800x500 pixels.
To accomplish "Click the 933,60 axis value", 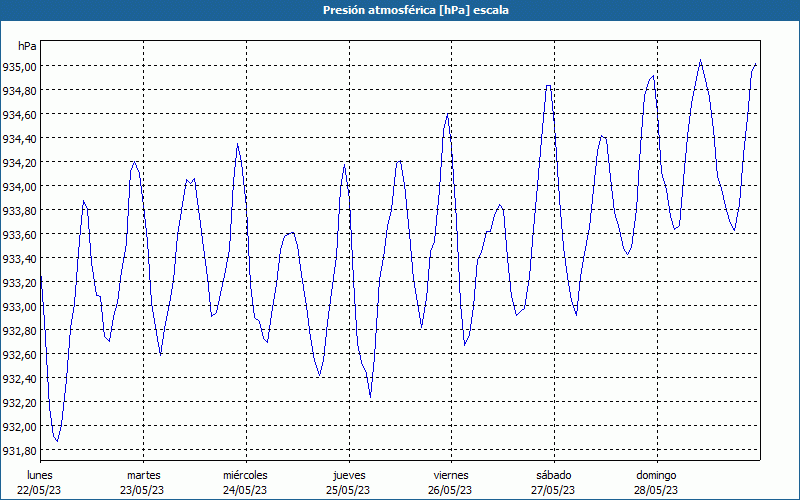I will coord(19,234).
